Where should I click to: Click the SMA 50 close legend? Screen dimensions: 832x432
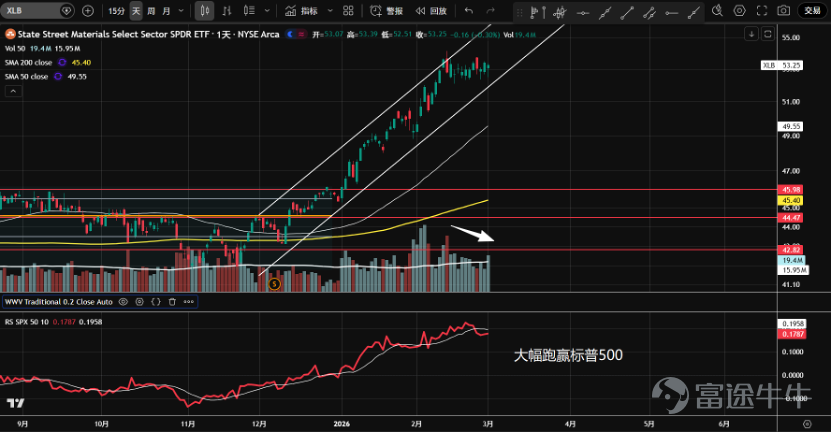tap(27, 76)
